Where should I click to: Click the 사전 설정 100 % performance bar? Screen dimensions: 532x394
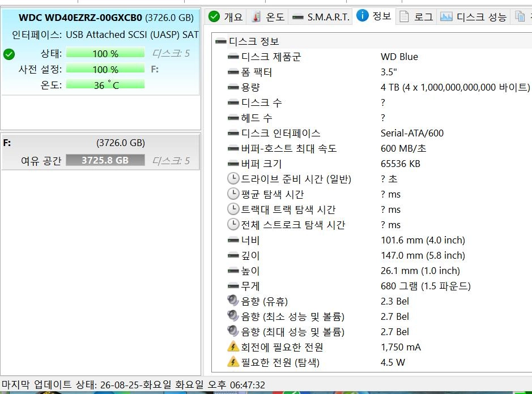(105, 69)
